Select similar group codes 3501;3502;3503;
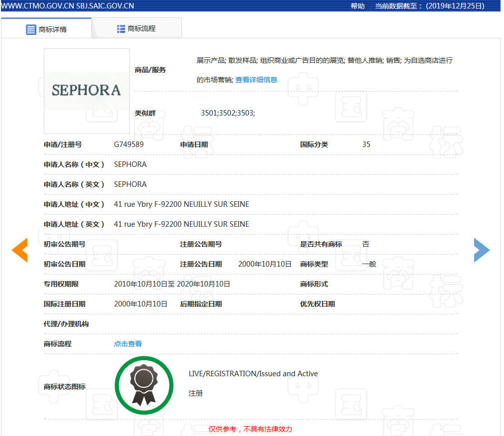Viewport: 504px width, 436px height. [x=228, y=113]
